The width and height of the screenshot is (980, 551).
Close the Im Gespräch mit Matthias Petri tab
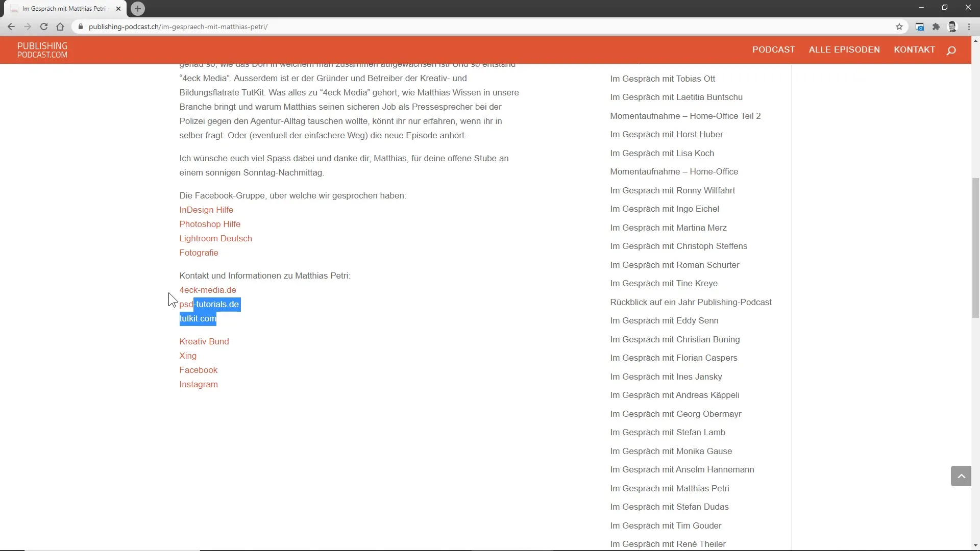[118, 9]
